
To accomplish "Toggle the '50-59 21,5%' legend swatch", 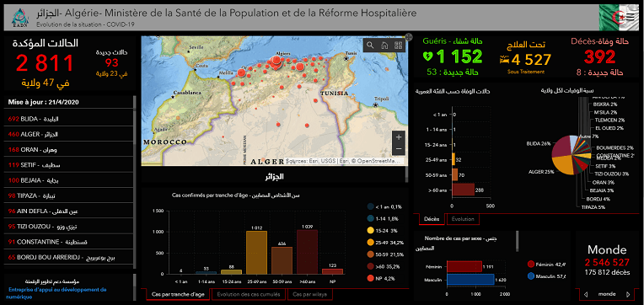I will pyautogui.click(x=371, y=254).
